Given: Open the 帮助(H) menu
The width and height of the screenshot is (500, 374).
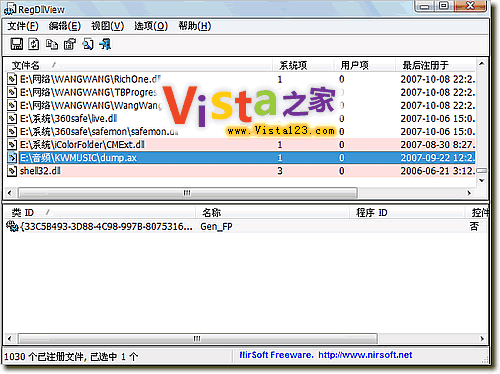Looking at the screenshot, I should click(x=195, y=26).
